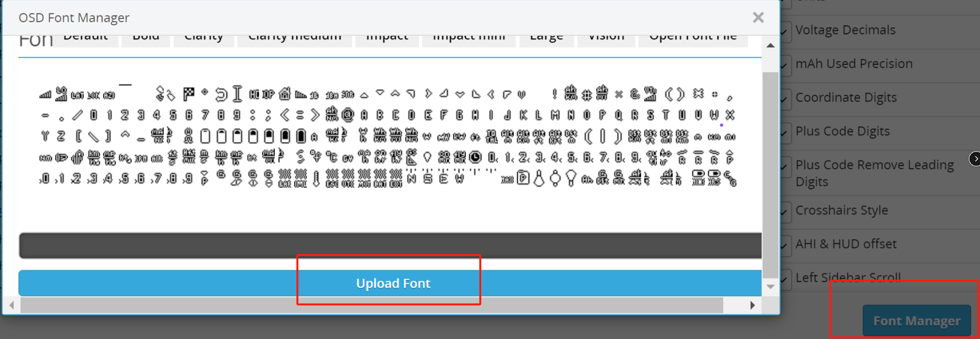Pick the Impact font preset

387,41
